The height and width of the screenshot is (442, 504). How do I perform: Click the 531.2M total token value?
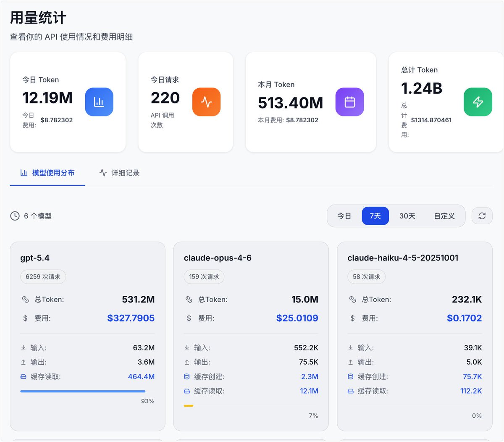138,300
